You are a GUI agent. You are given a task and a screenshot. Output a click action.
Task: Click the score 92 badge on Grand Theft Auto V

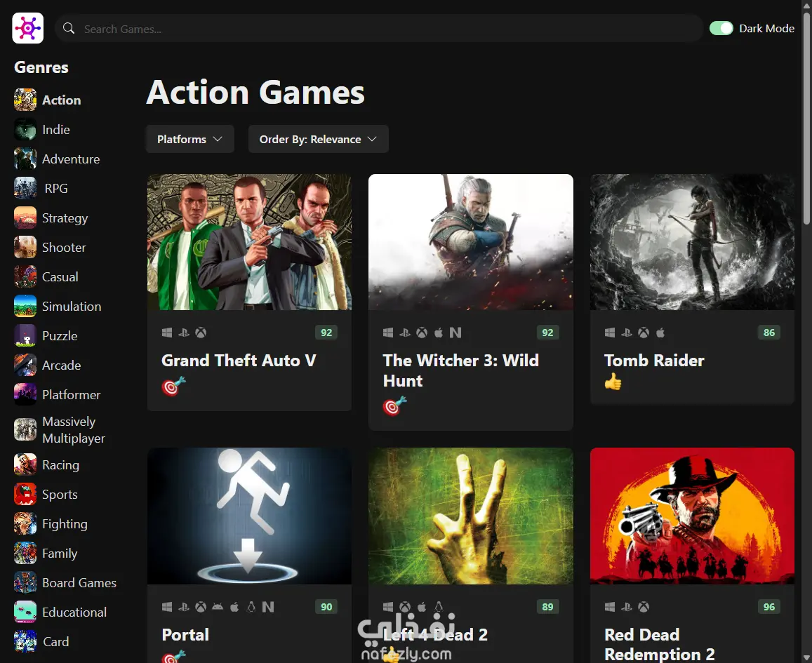[326, 333]
